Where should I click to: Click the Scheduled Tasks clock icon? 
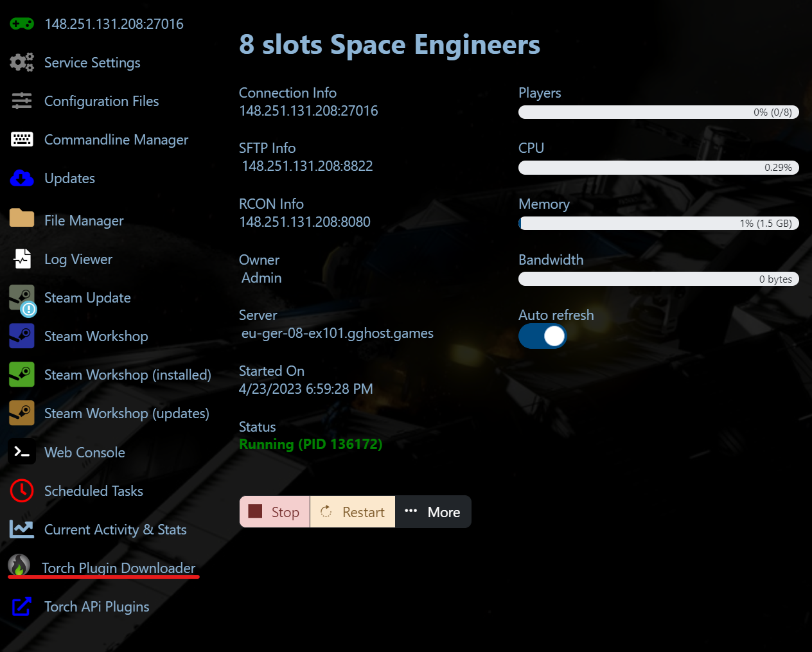22,491
